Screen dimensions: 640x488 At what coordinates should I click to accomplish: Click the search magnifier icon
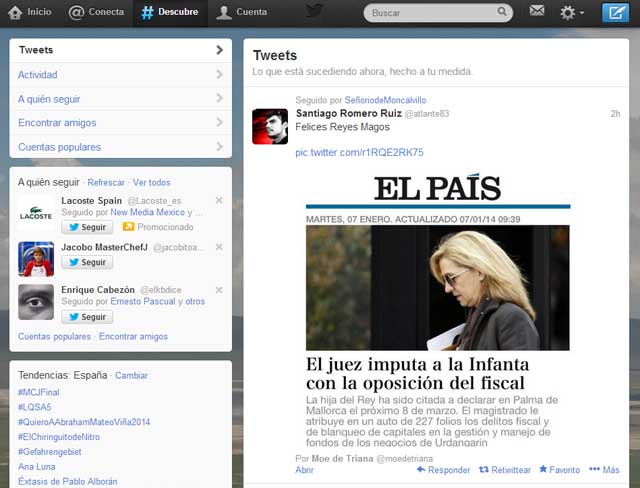pyautogui.click(x=502, y=12)
